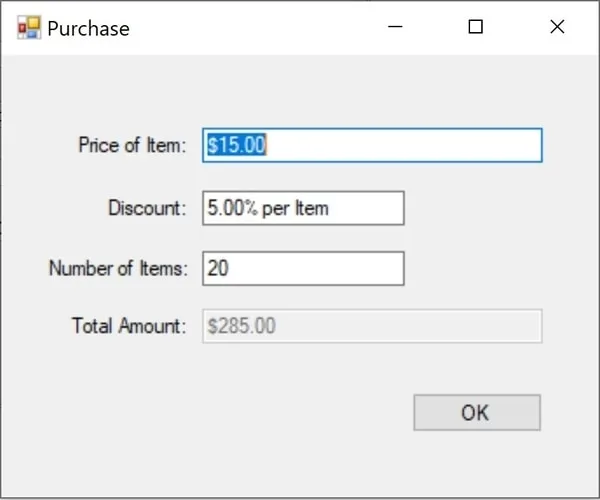Click the "5.00% per Item" discount value
This screenshot has height=500, width=600.
pyautogui.click(x=267, y=208)
